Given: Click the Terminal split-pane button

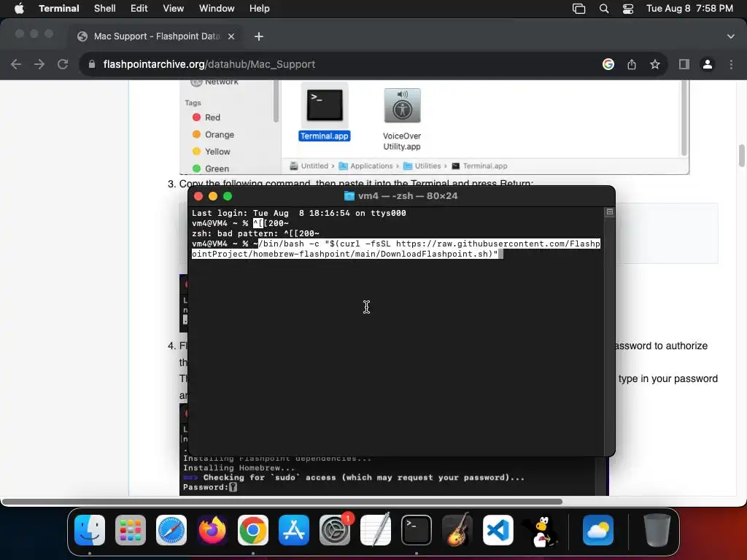Looking at the screenshot, I should coord(609,212).
